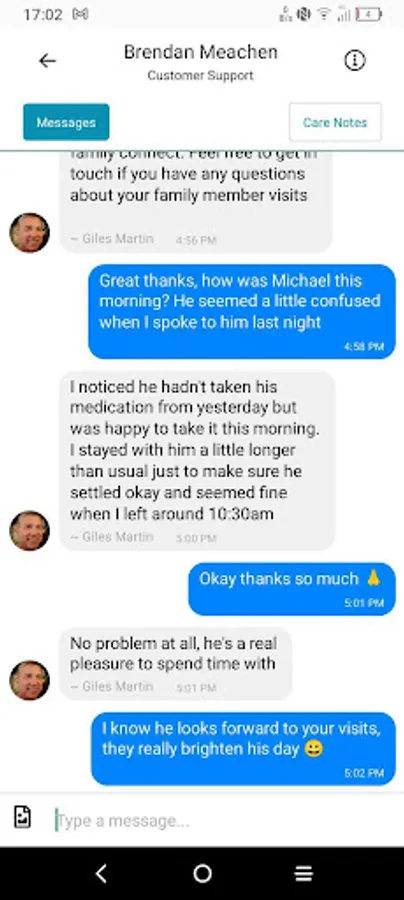Switch to the Care Notes tab
404x900 pixels.
335,122
